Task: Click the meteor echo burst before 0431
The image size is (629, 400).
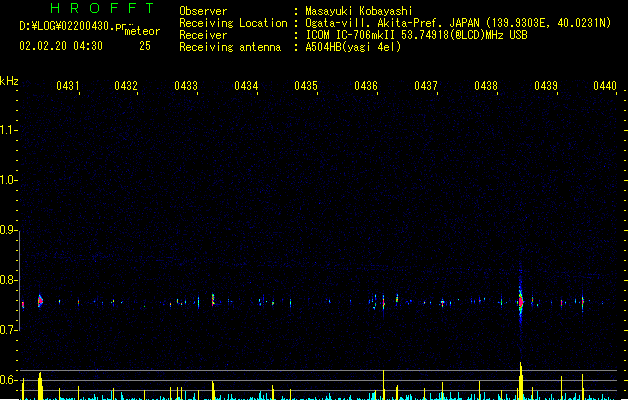Action: (x=40, y=301)
